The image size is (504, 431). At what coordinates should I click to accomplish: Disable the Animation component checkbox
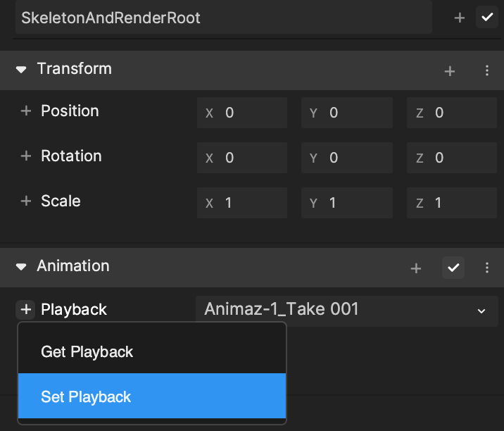click(x=453, y=268)
